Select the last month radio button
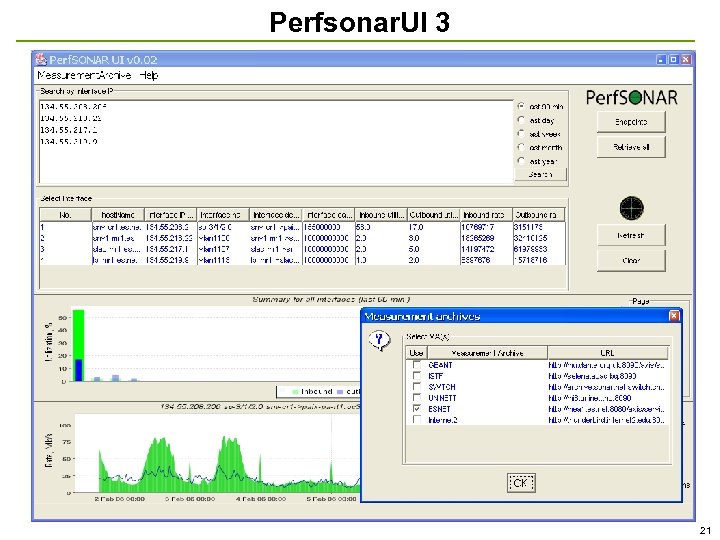720x540 pixels. coord(521,147)
